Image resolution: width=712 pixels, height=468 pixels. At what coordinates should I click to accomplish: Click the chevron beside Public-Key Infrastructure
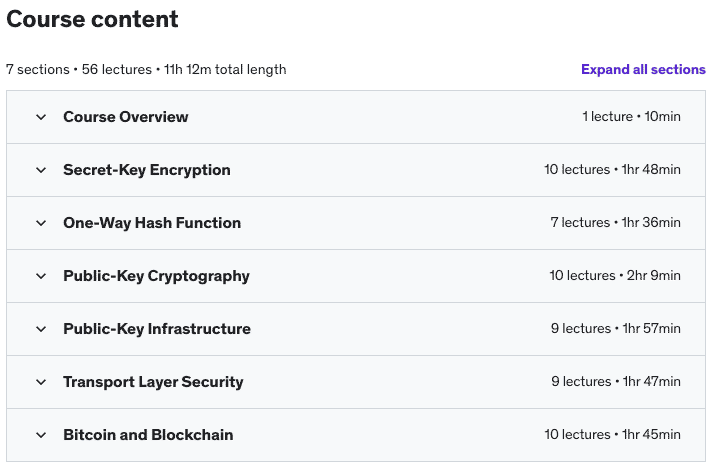point(41,329)
